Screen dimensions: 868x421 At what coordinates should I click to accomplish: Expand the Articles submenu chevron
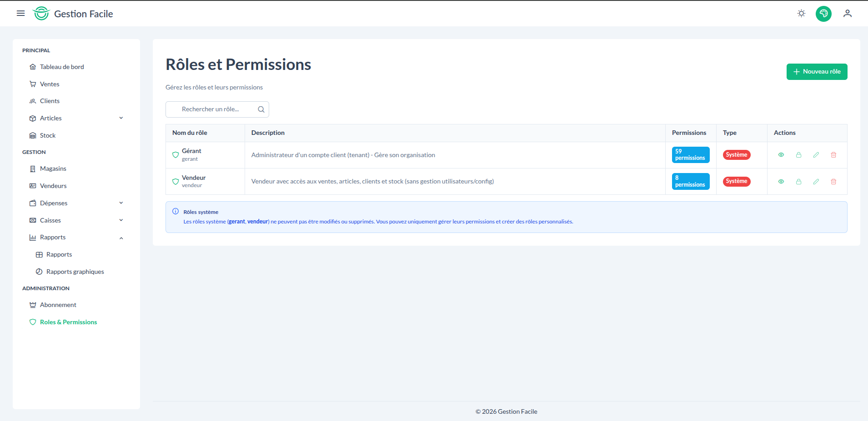pyautogui.click(x=121, y=118)
